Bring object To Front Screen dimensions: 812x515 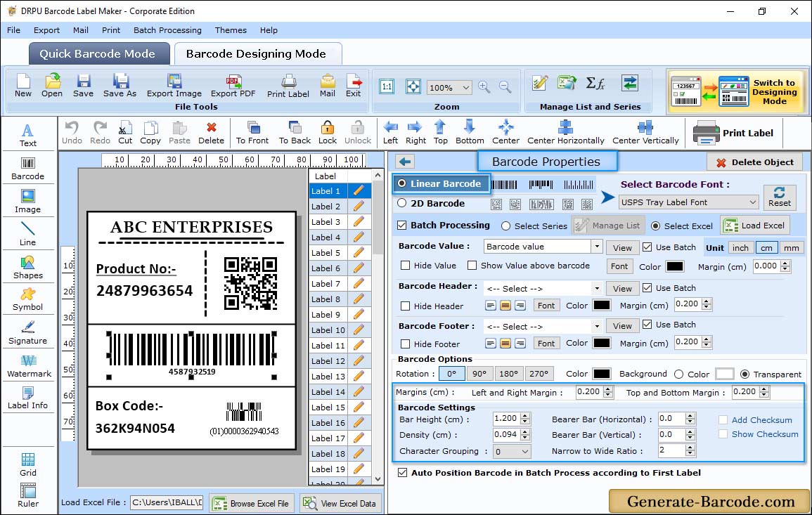tap(252, 133)
